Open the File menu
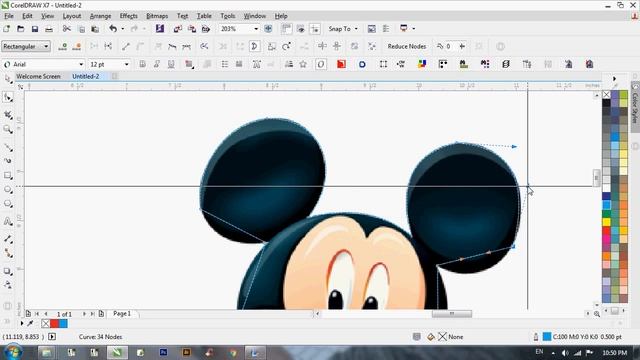This screenshot has width=640, height=360. (x=9, y=16)
